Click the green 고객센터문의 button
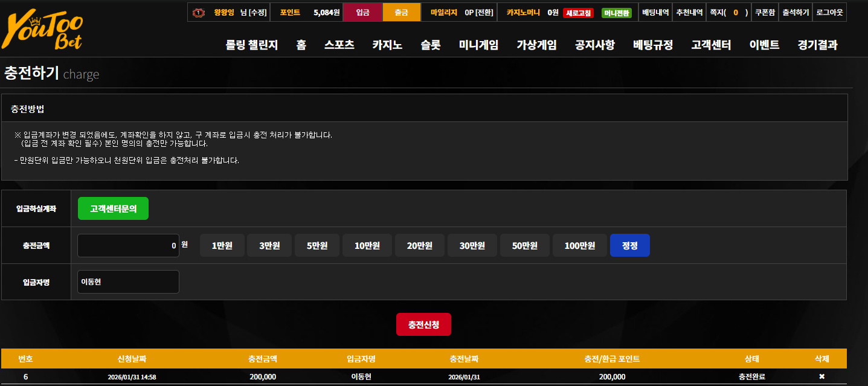 click(x=113, y=208)
